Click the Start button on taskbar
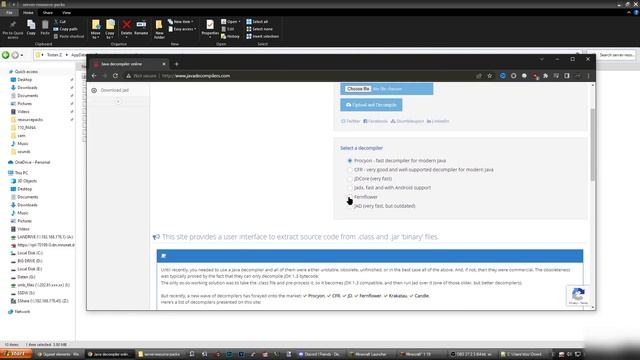The height and width of the screenshot is (360, 640). click(x=16, y=354)
